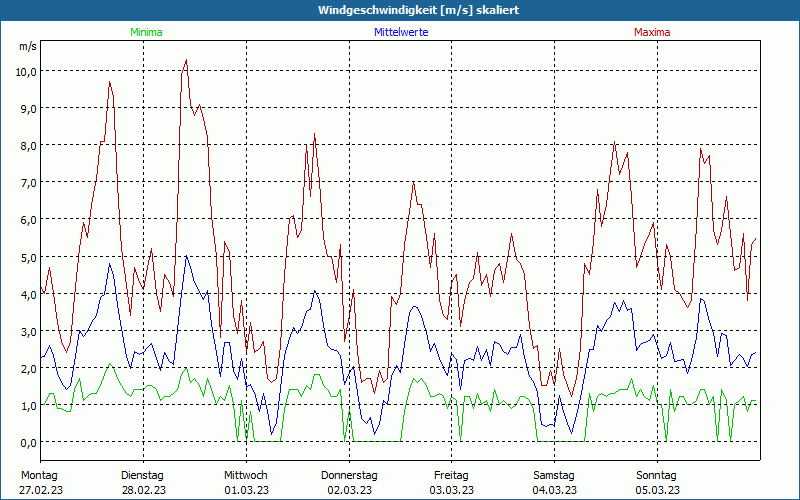Select the Mittwoch day label
Screen dimensions: 800x500
pyautogui.click(x=246, y=475)
